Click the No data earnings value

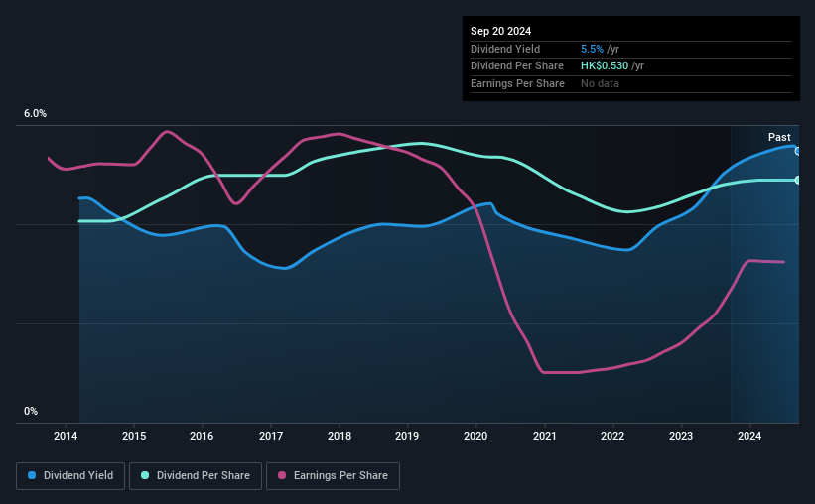600,83
